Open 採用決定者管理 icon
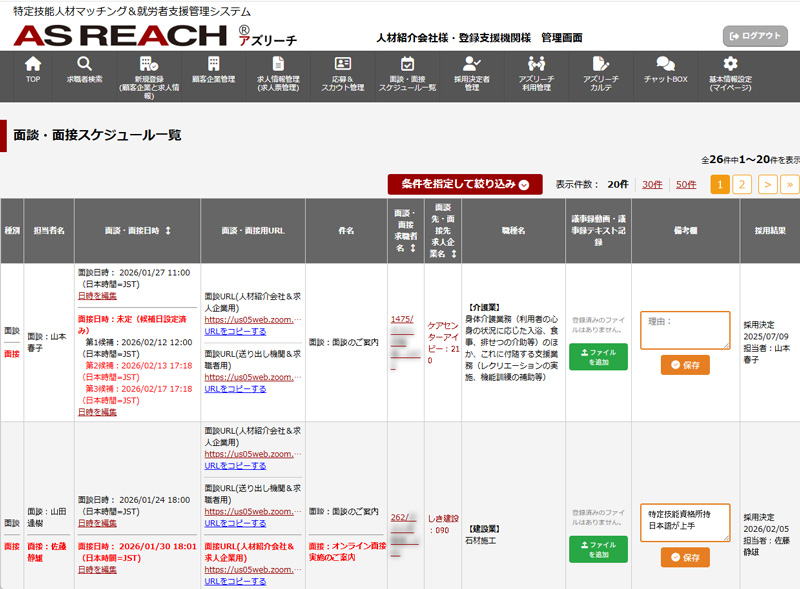The width and height of the screenshot is (800, 589). tap(471, 64)
